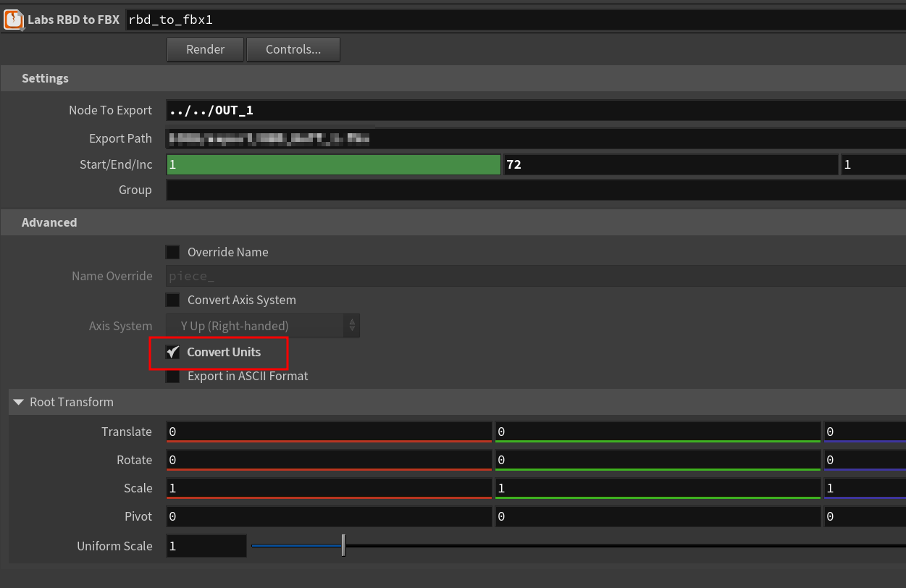This screenshot has height=588, width=906.
Task: Select the Start frame field showing 1
Action: click(x=334, y=164)
